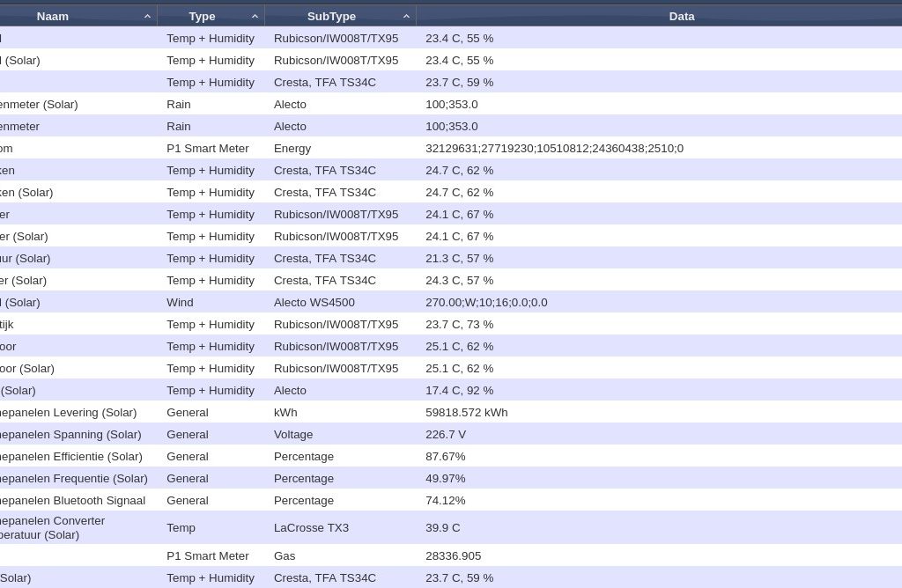
Task: Sort table by the Data column header
Action: click(681, 16)
